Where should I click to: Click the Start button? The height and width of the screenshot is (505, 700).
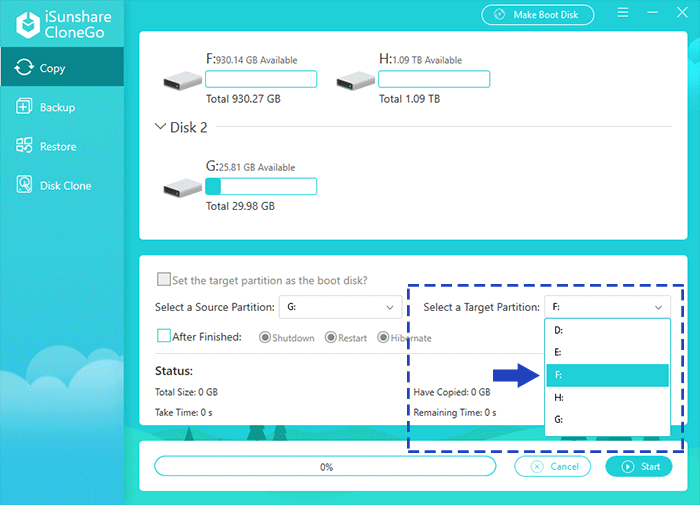point(639,467)
